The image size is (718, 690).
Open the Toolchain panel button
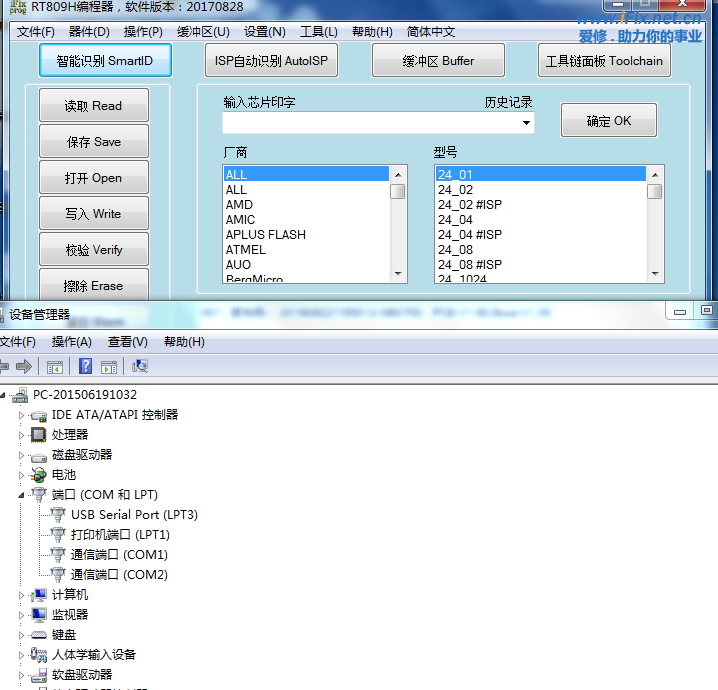tap(604, 60)
